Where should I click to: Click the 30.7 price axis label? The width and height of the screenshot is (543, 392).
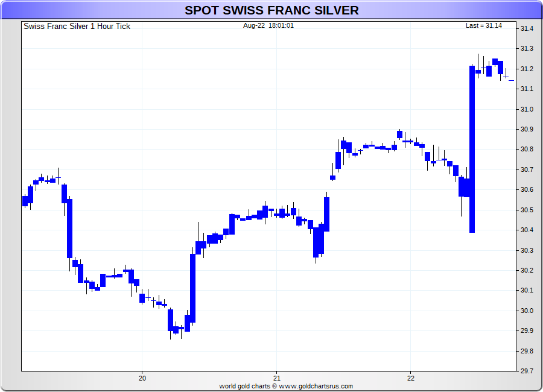tap(527, 169)
